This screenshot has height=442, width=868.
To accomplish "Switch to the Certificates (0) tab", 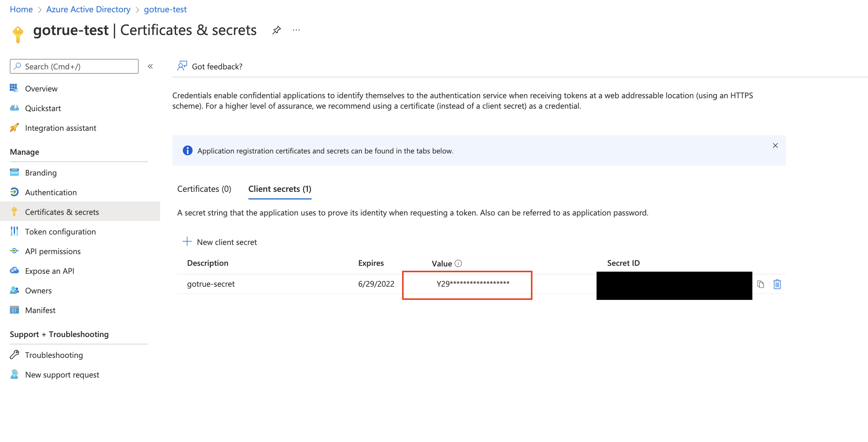I will 204,189.
